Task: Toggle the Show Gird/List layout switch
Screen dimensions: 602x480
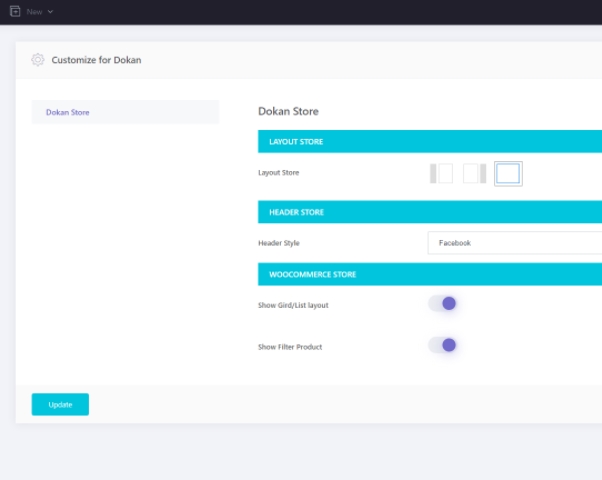Action: pyautogui.click(x=442, y=303)
